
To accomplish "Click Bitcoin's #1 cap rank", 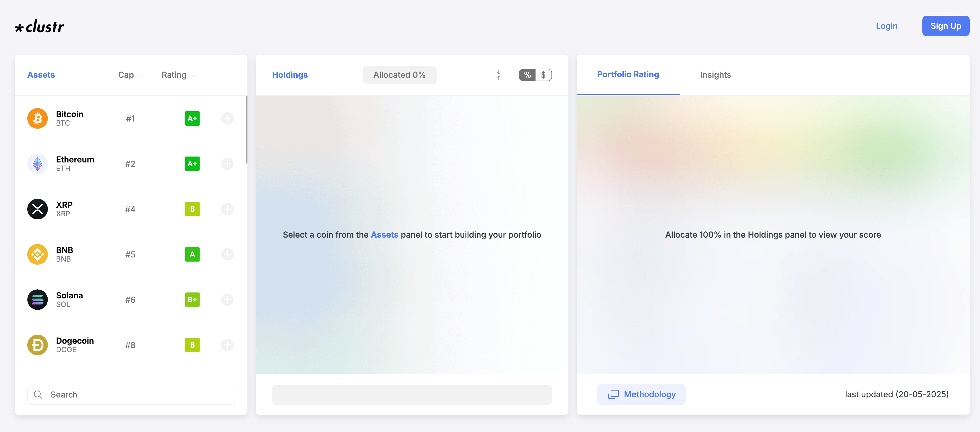I will pos(130,118).
